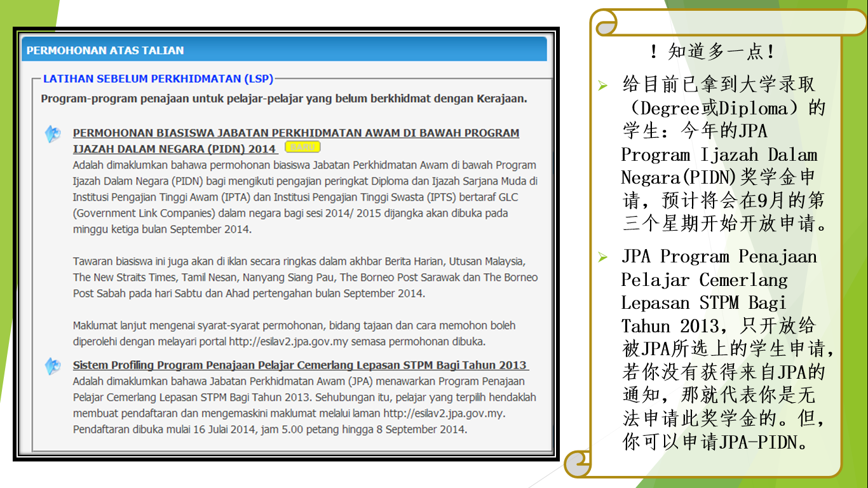The width and height of the screenshot is (868, 488).
Task: Select the line "The New Straits Times, Tamil Nesan"
Action: tap(305, 277)
